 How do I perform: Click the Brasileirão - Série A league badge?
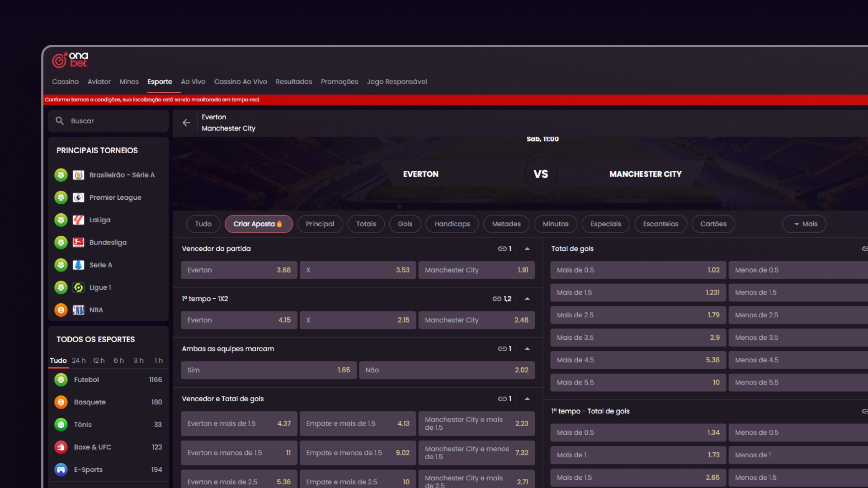[x=78, y=175]
